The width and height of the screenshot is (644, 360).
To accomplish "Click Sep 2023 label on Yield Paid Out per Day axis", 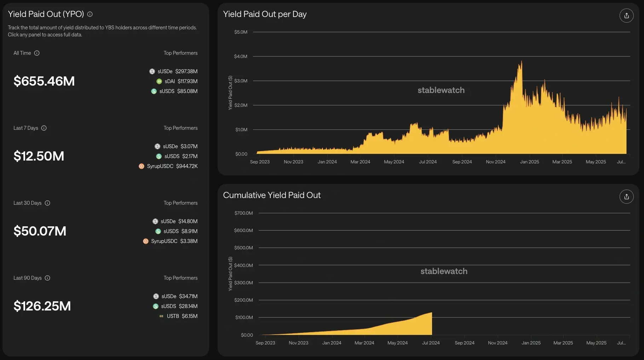I will click(260, 162).
